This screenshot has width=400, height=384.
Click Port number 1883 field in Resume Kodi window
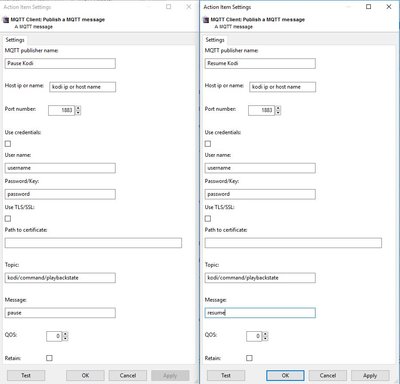pos(261,110)
